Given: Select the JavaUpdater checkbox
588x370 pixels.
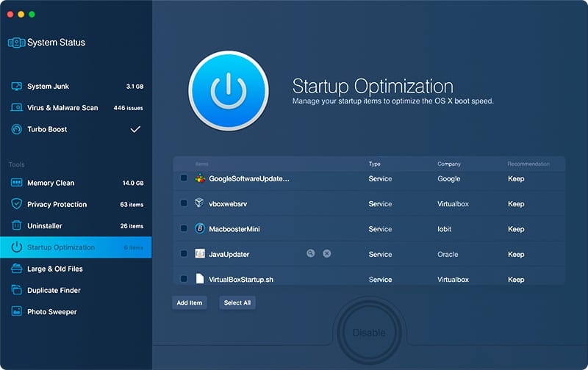Looking at the screenshot, I should (184, 253).
